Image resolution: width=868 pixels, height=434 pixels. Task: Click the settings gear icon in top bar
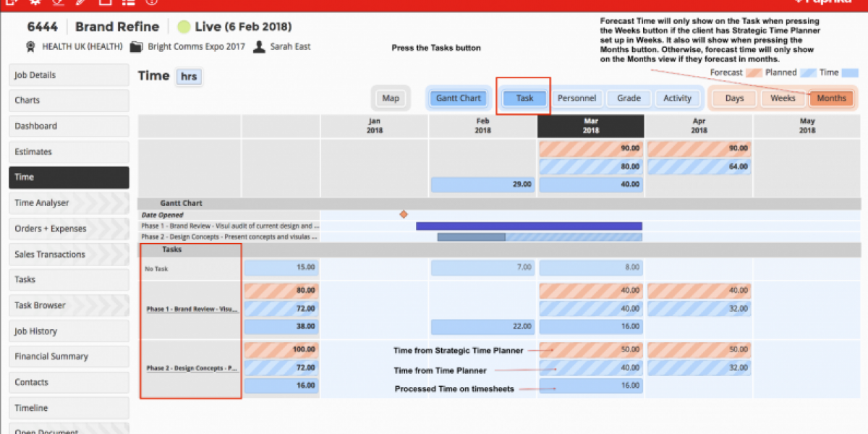pyautogui.click(x=35, y=3)
